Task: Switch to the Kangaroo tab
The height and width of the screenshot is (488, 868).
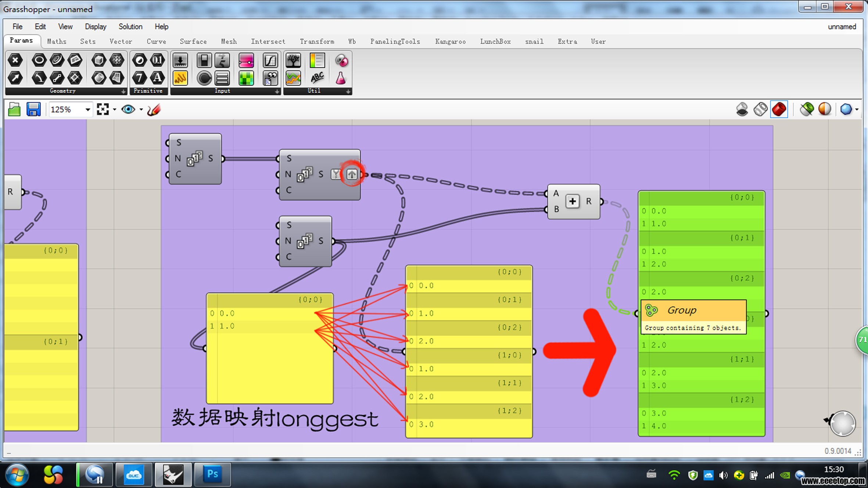Action: click(x=451, y=41)
